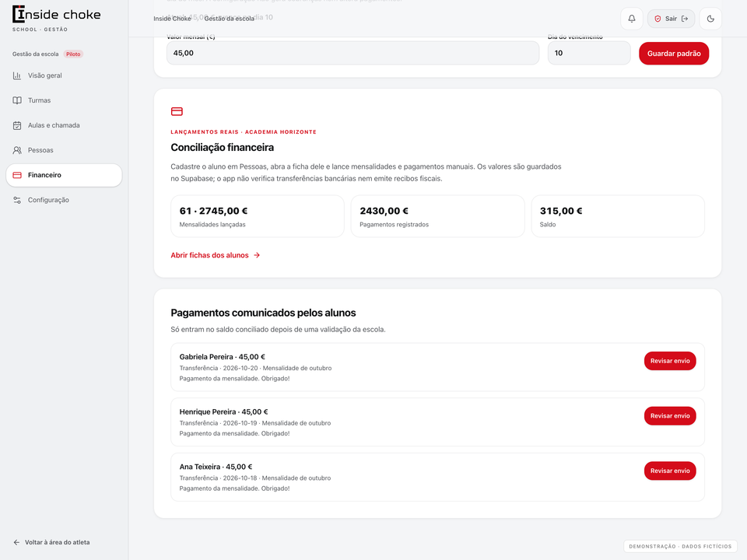Click the Sair logout button
This screenshot has width=747, height=560.
point(671,19)
